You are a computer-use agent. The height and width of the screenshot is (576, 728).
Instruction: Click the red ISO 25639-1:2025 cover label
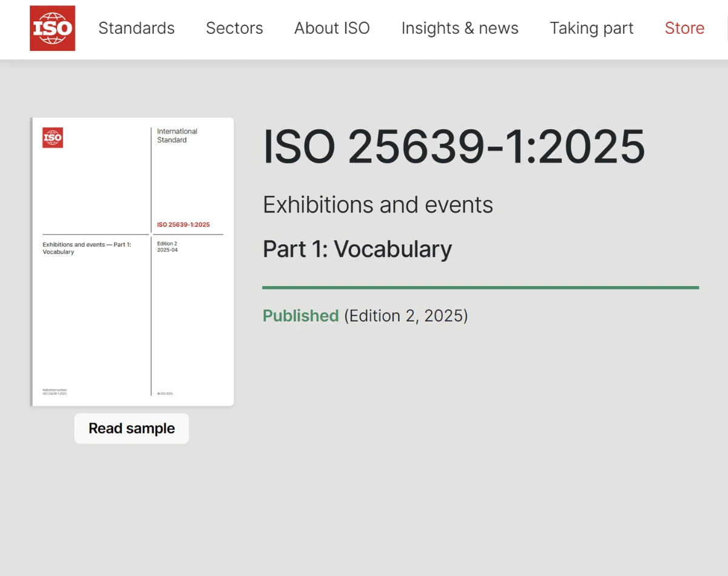click(x=183, y=224)
